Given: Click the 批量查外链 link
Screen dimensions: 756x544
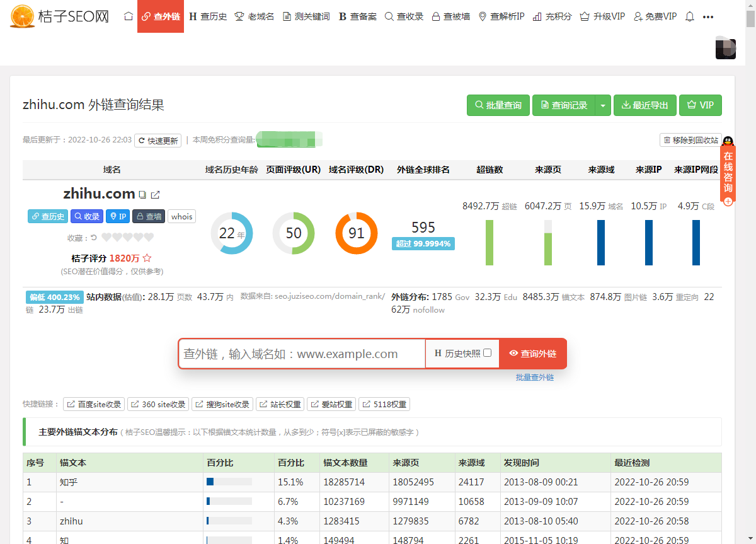Looking at the screenshot, I should (534, 377).
